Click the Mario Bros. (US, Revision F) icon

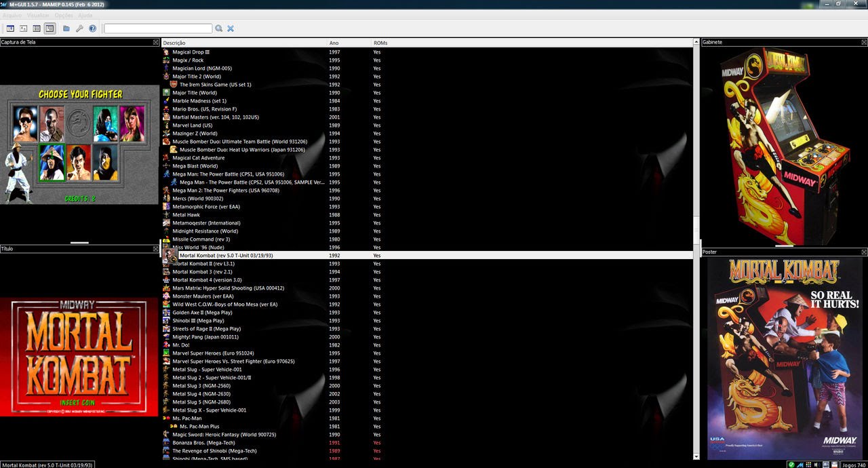[x=166, y=109]
